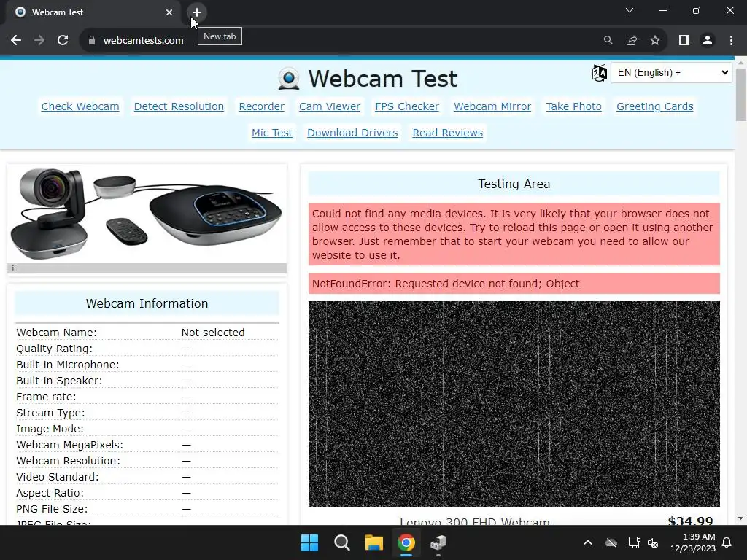747x560 pixels.
Task: Open network status tray icon
Action: [634, 542]
